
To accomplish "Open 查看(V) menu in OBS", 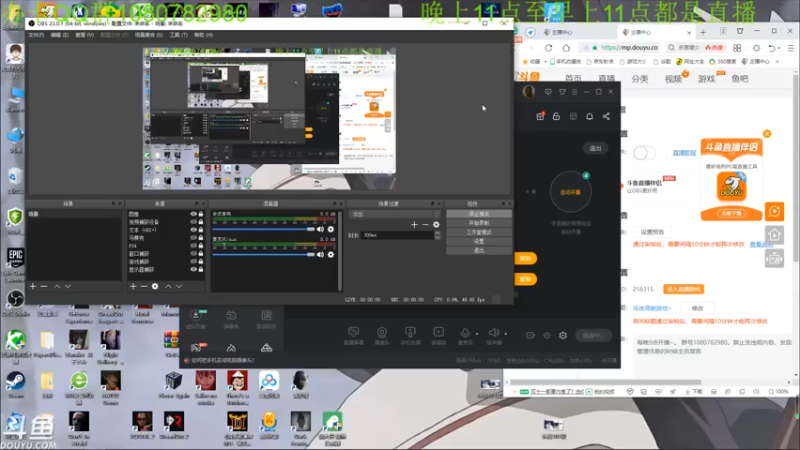I will pyautogui.click(x=84, y=35).
